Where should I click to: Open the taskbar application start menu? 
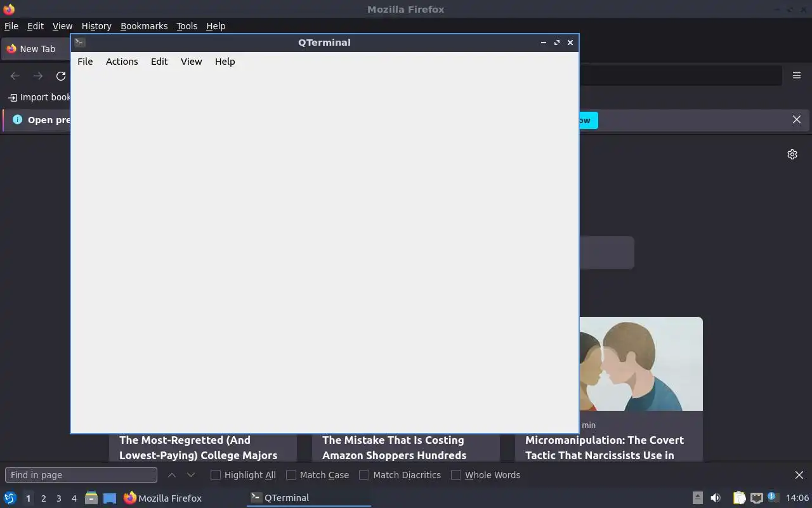click(10, 498)
